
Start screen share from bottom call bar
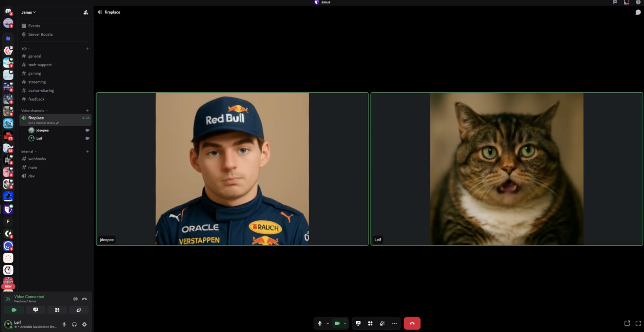coord(358,323)
